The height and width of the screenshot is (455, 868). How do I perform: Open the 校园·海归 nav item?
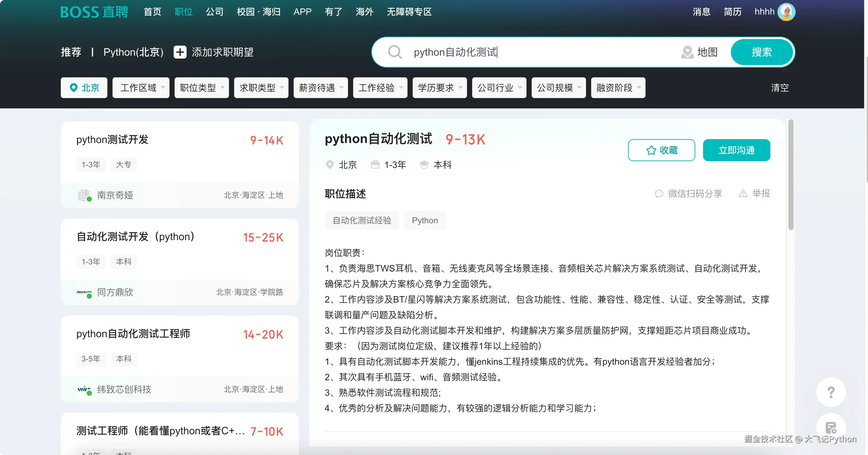tap(258, 12)
